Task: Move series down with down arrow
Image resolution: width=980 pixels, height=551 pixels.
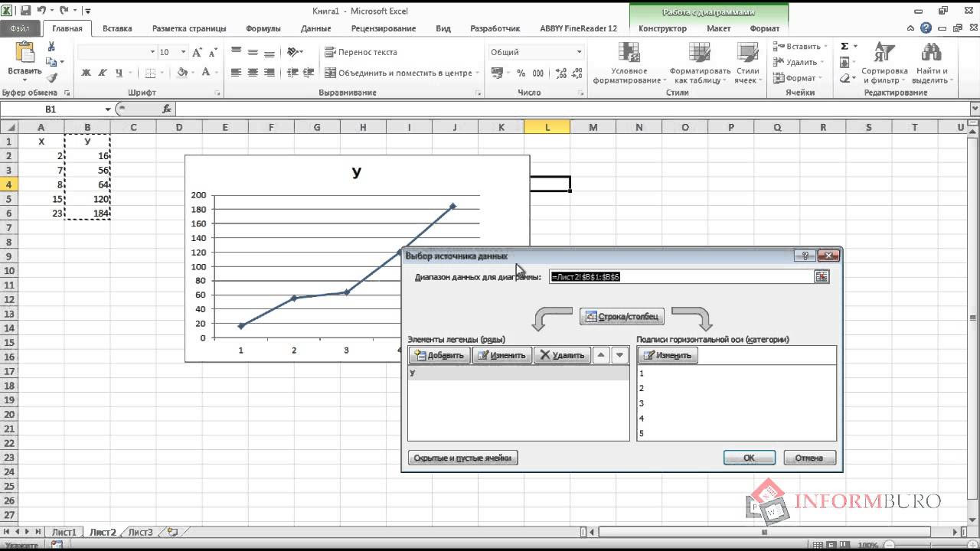Action: coord(620,355)
